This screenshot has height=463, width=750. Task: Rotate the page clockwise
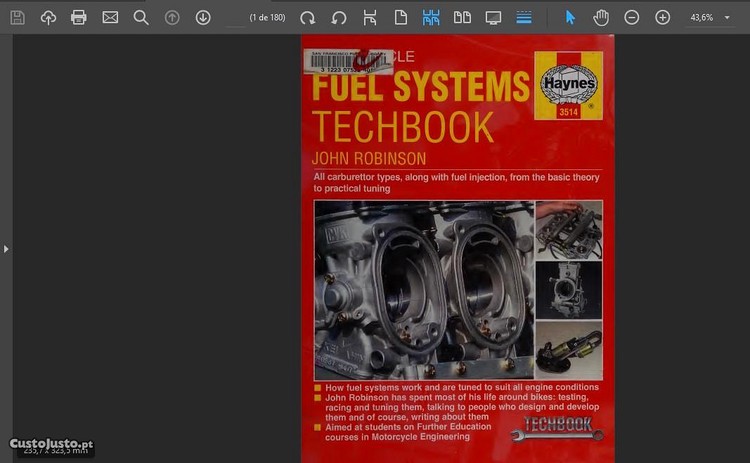(x=308, y=18)
